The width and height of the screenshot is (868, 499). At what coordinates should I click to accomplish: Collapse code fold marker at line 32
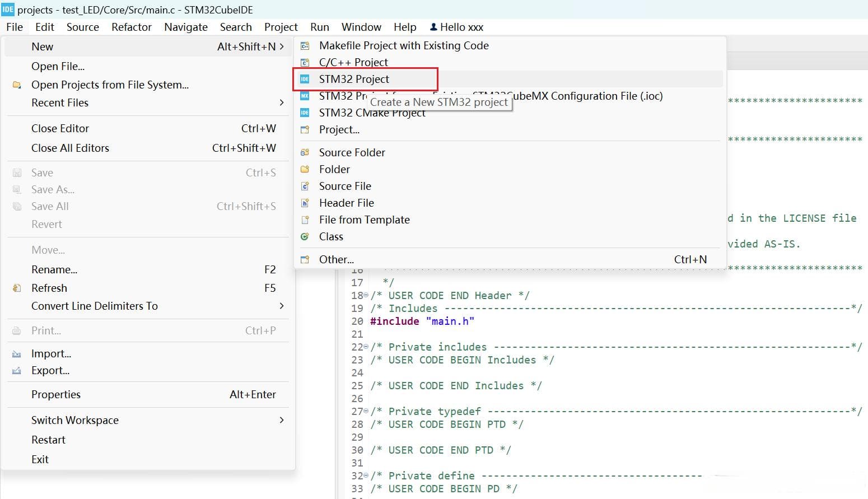(x=366, y=475)
